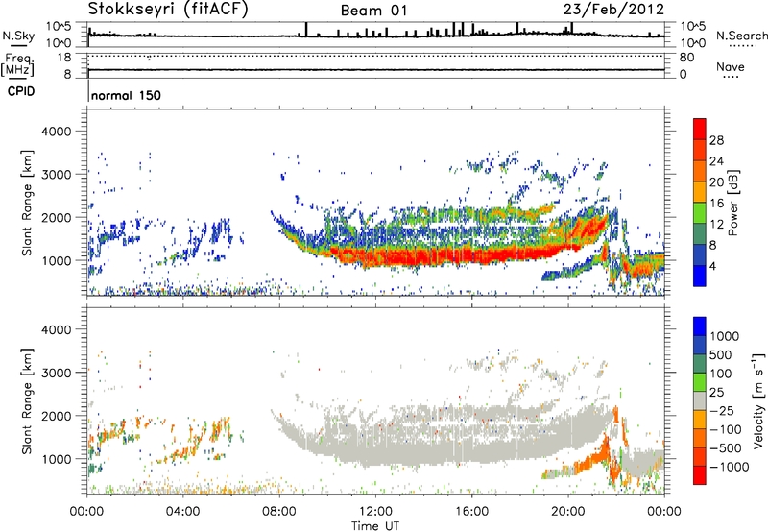Click the tall noise spike near 09:00
Viewport: 768px width, 532px height.
coord(306,29)
